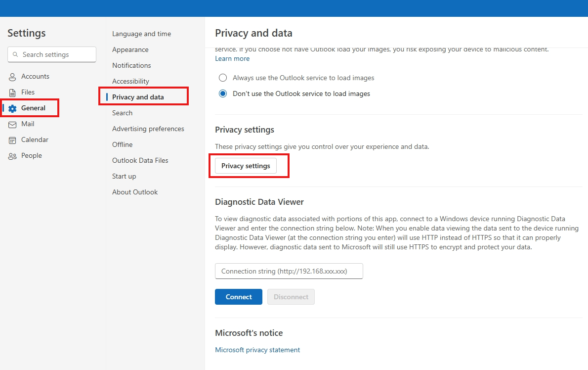Open the About Outlook page
Viewport: 588px width, 370px height.
134,192
